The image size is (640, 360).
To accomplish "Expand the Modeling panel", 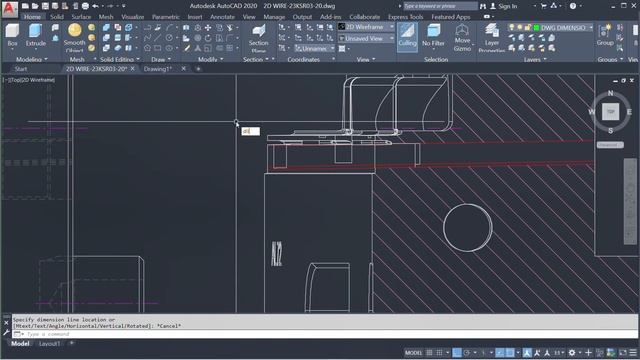I will [31, 59].
